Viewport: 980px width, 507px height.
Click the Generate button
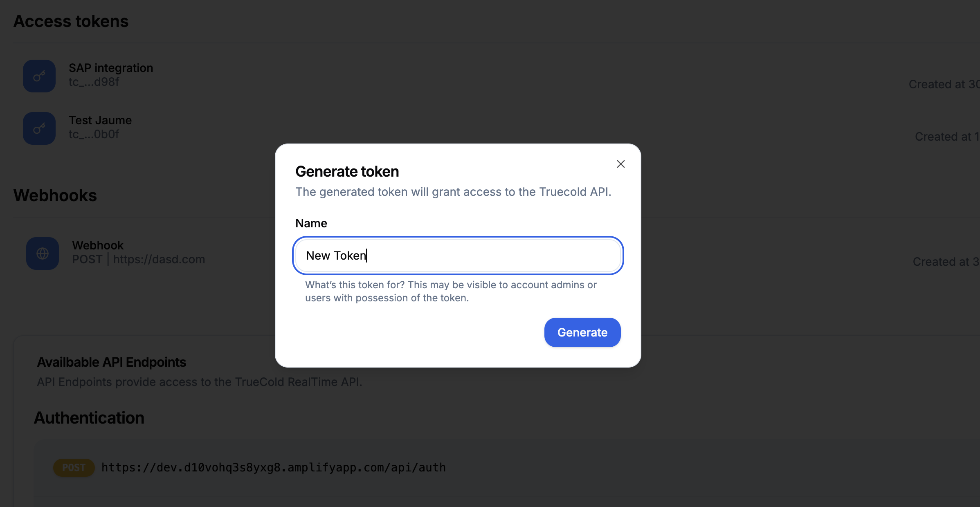tap(582, 332)
